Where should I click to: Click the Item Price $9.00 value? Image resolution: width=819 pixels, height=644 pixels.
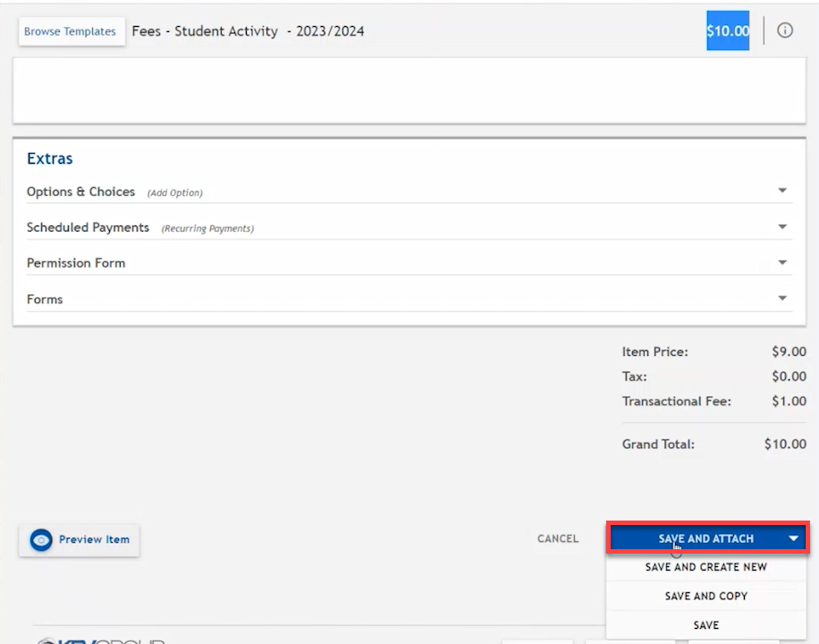789,352
